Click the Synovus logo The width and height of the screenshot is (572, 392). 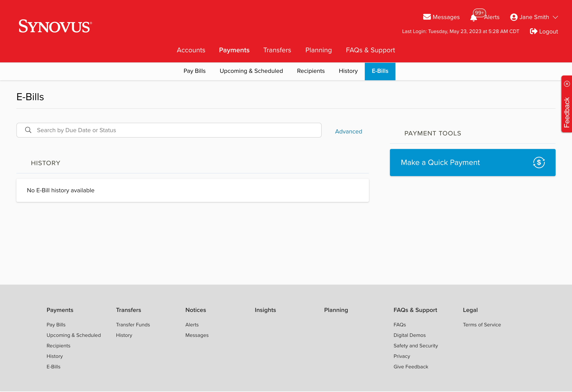[x=55, y=26]
